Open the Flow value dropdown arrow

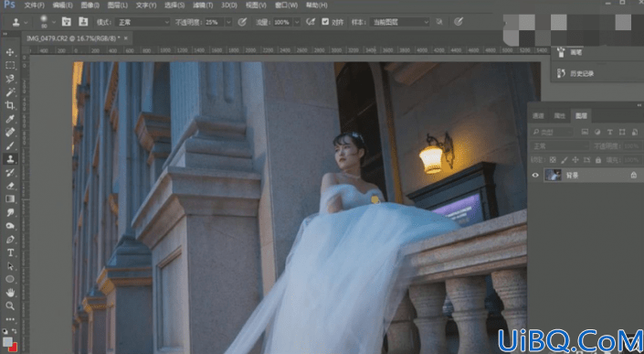(297, 22)
